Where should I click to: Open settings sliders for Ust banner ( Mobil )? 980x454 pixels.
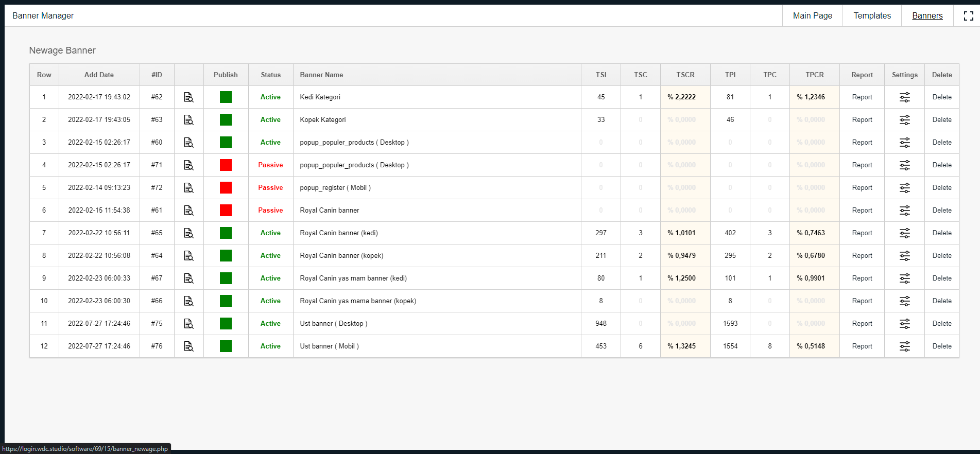[905, 346]
